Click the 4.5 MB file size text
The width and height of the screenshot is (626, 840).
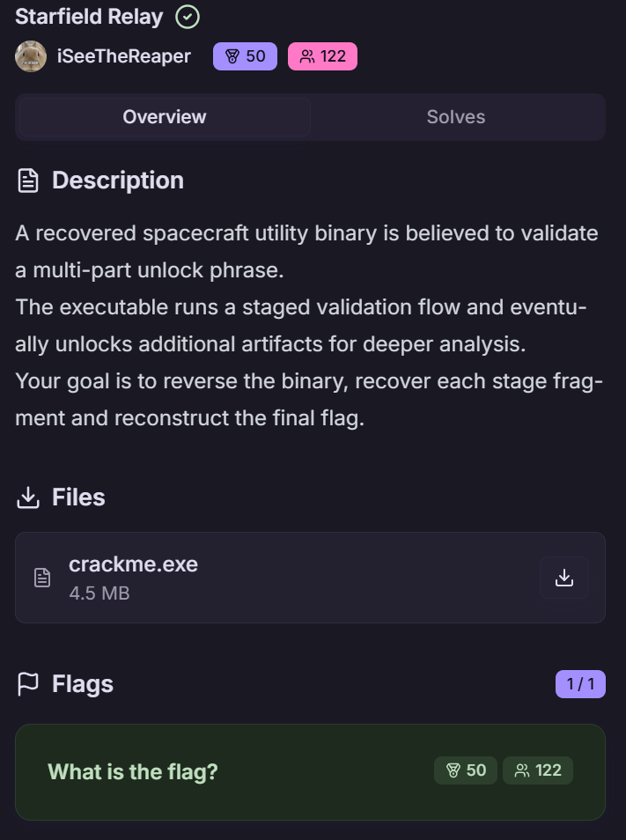pyautogui.click(x=99, y=593)
